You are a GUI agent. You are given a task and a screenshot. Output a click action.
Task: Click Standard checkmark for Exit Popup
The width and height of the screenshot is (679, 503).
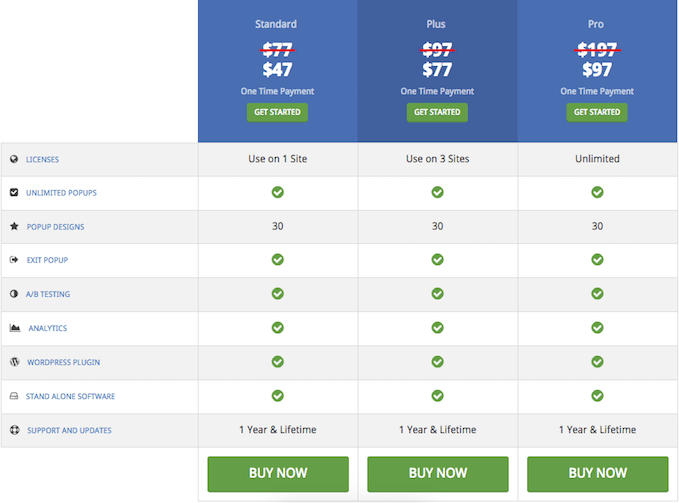tap(278, 260)
